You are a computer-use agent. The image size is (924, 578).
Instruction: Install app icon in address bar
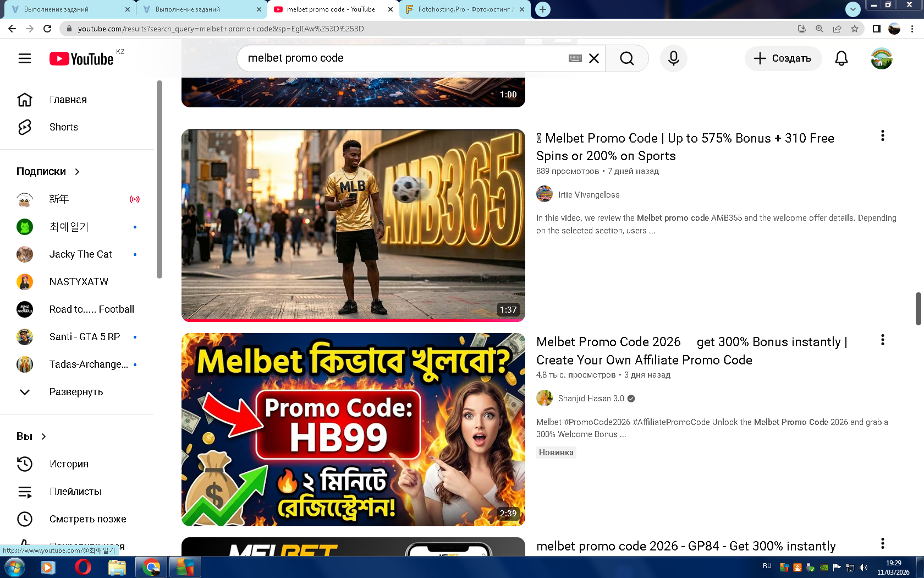pos(802,29)
